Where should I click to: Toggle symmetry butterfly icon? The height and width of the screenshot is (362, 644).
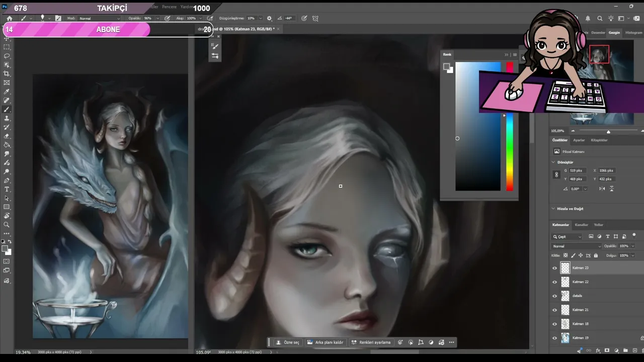click(x=315, y=18)
